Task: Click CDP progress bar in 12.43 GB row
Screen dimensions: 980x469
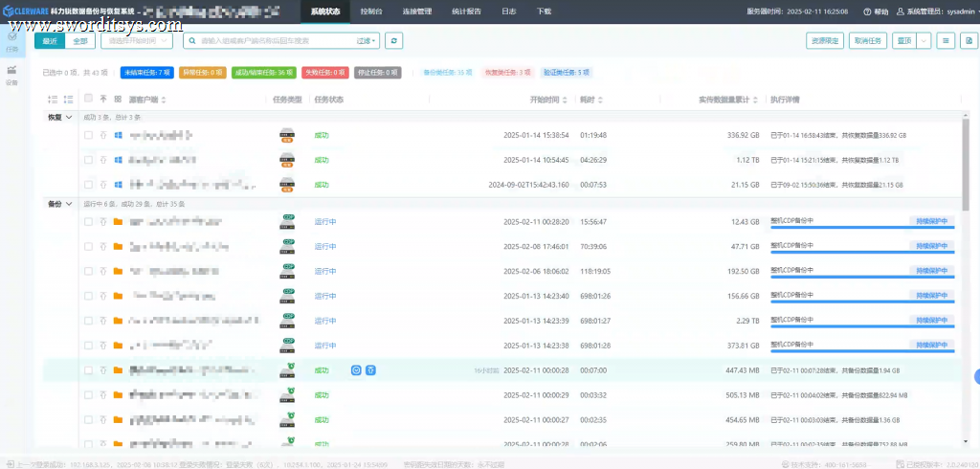Action: pyautogui.click(x=862, y=228)
